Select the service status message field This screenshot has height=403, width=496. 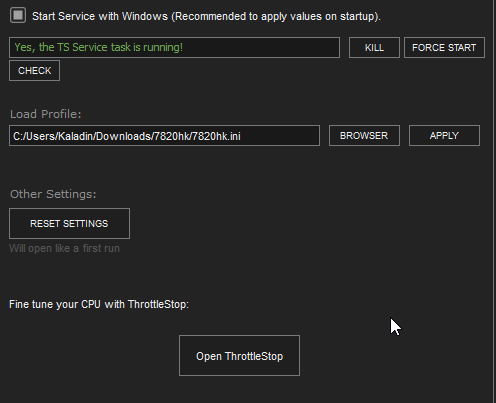174,48
